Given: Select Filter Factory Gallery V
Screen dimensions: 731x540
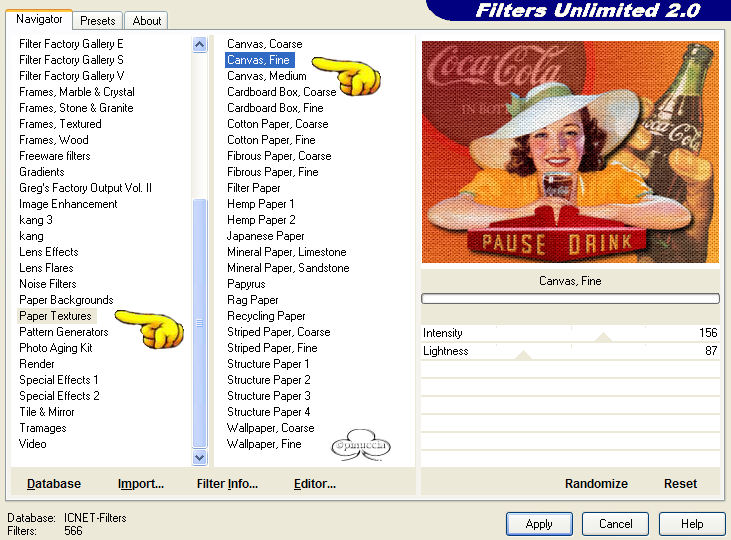Looking at the screenshot, I should 72,76.
